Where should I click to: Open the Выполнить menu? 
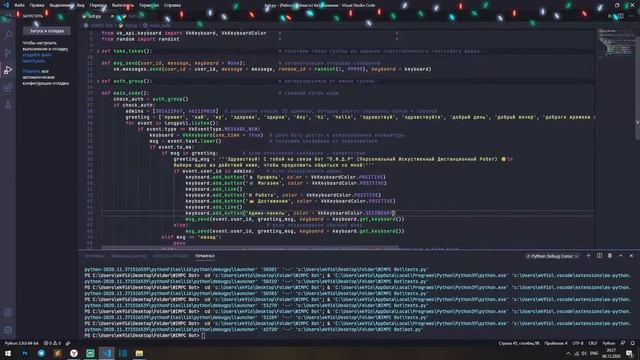click(122, 5)
